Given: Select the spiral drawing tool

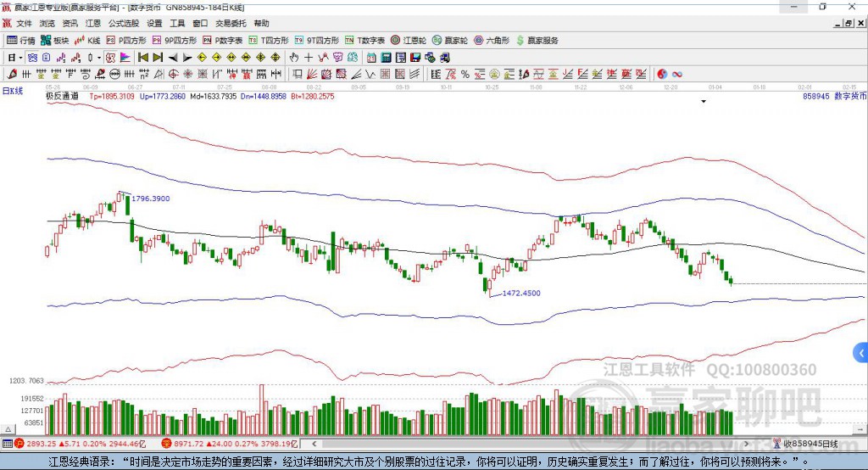Looking at the screenshot, I should coord(86,75).
